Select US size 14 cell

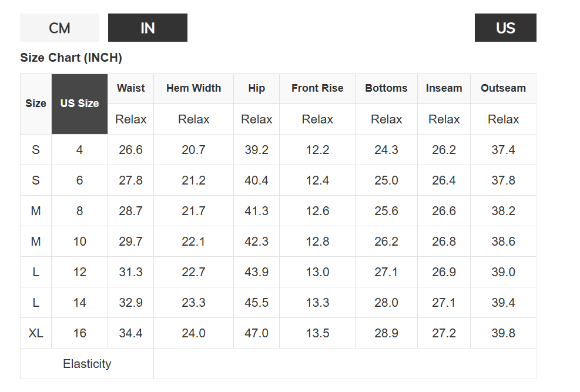[x=79, y=303]
